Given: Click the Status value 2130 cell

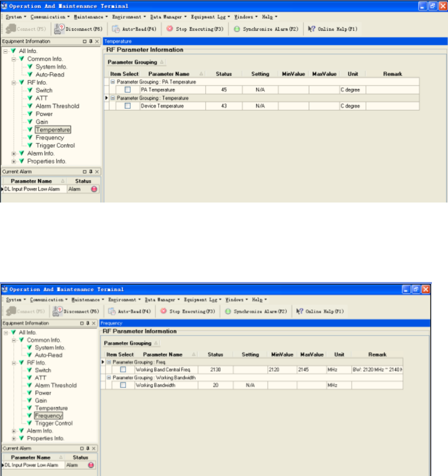Looking at the screenshot, I should click(215, 370).
